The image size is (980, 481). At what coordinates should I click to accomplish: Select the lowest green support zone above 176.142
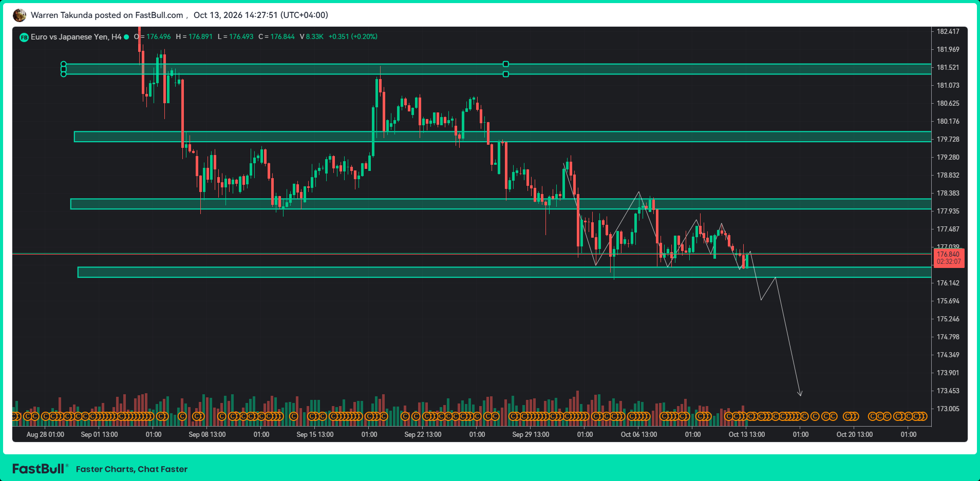504,272
